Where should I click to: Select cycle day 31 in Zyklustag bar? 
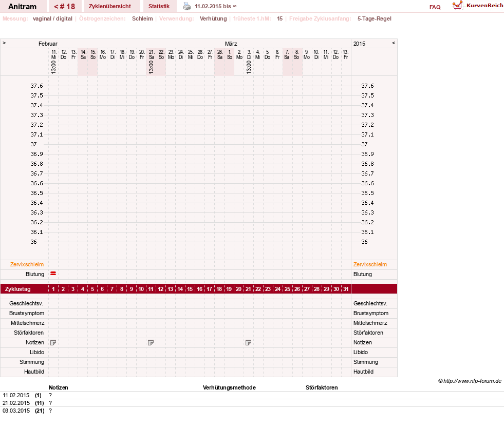(x=346, y=289)
